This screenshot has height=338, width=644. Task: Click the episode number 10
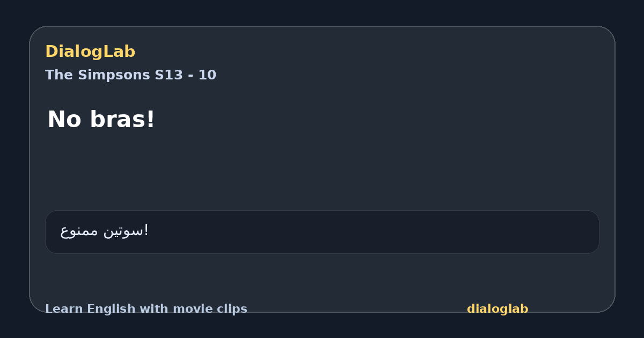(x=207, y=75)
